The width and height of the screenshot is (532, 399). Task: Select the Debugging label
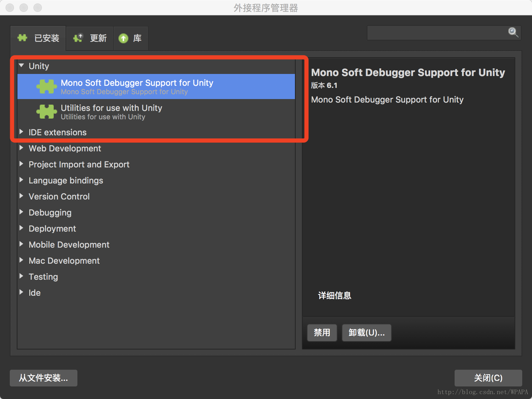50,212
